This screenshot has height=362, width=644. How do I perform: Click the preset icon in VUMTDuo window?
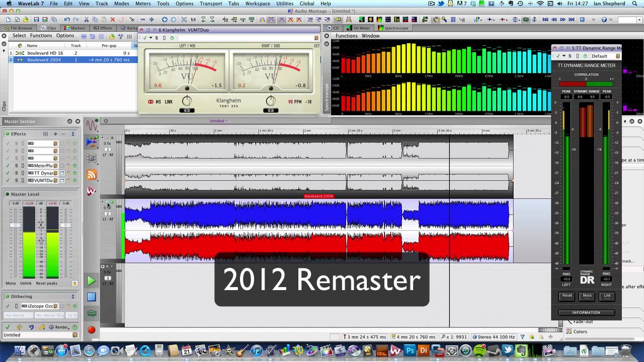(316, 38)
